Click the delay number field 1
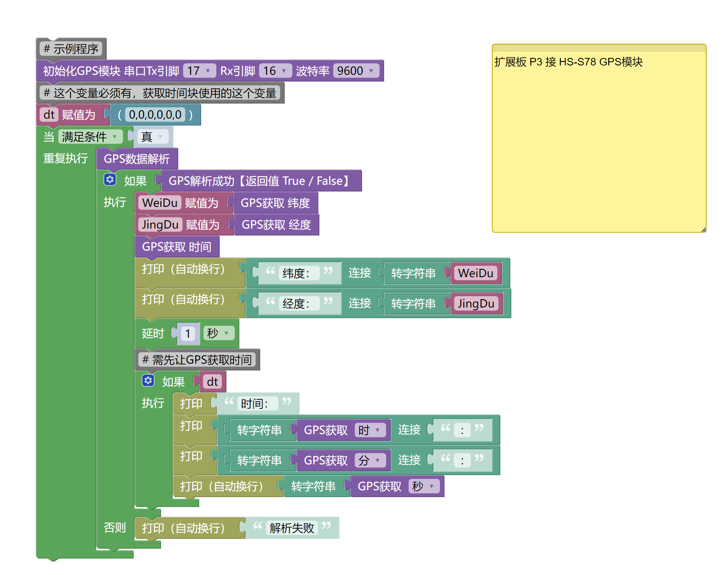728x575 pixels. [x=188, y=334]
